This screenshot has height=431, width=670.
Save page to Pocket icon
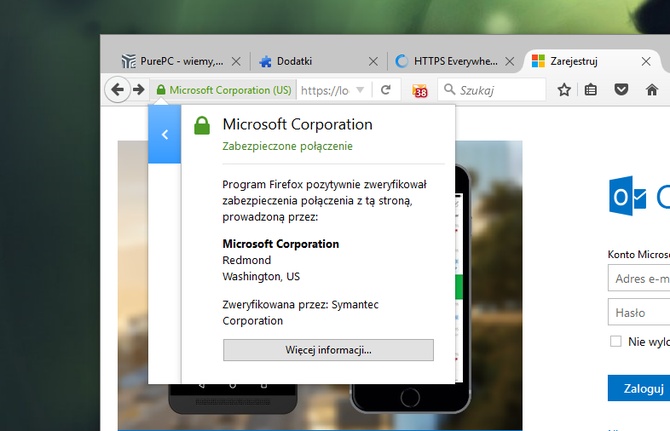(x=621, y=90)
